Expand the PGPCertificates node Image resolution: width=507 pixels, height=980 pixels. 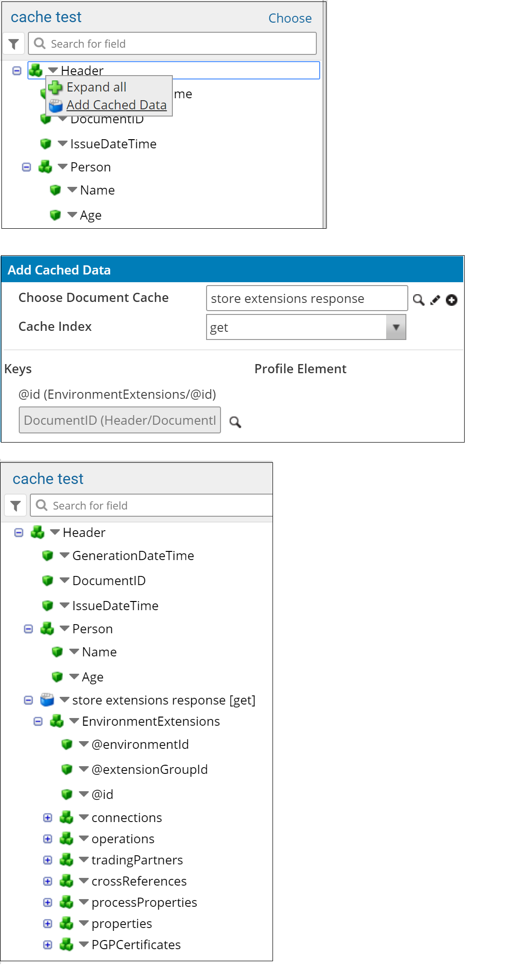(48, 944)
